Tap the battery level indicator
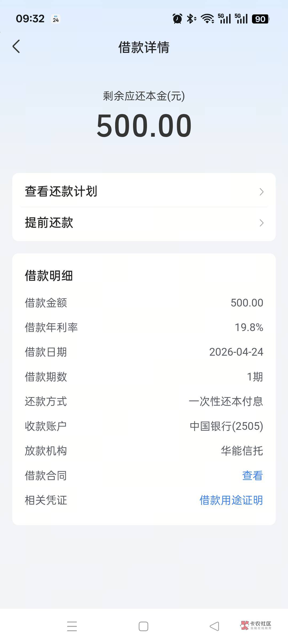 pos(261,19)
